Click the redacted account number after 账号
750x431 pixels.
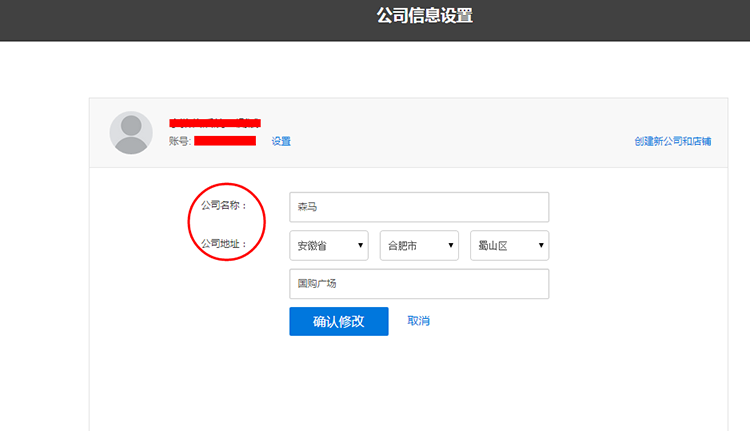click(225, 142)
